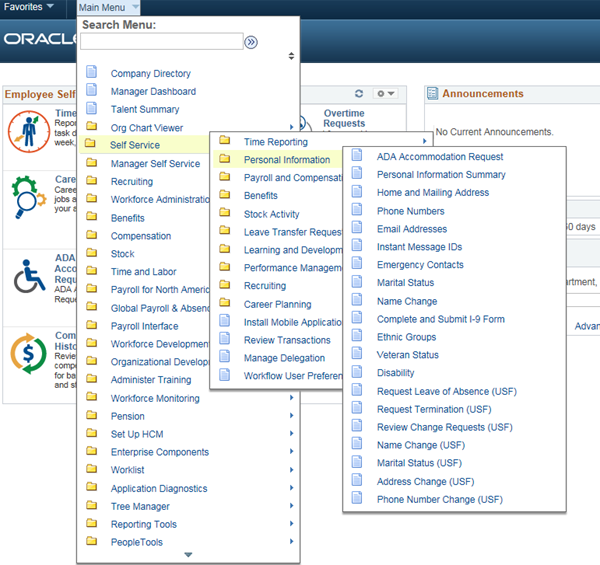Click the ADA Accommodation wheelchair icon
The height and width of the screenshot is (565, 600).
click(29, 277)
